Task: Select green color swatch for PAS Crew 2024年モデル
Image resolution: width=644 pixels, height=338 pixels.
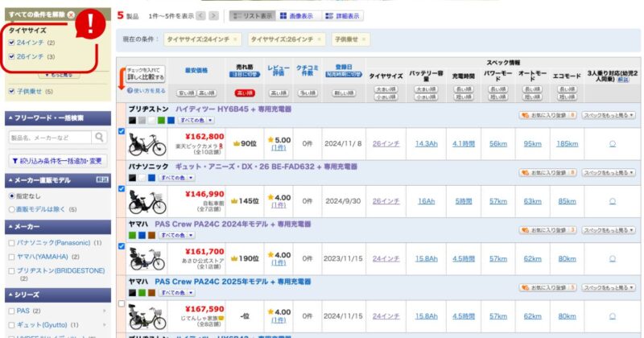Action: click(132, 235)
